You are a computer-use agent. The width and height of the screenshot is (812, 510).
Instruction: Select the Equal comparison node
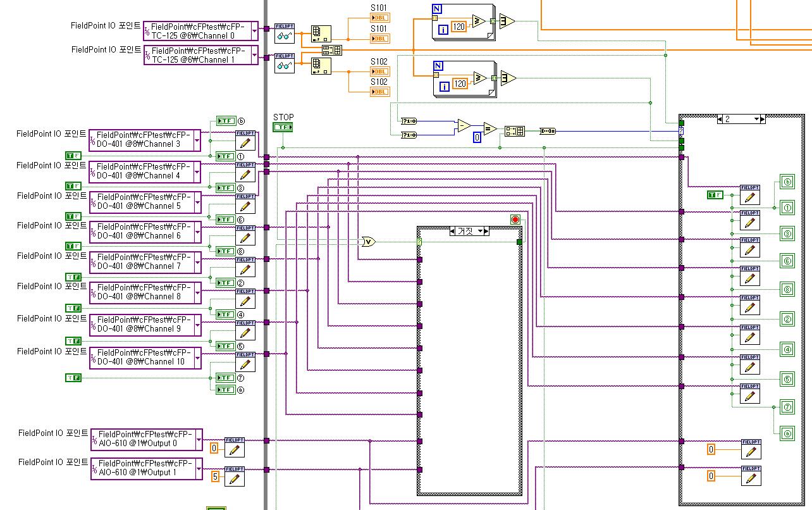490,128
